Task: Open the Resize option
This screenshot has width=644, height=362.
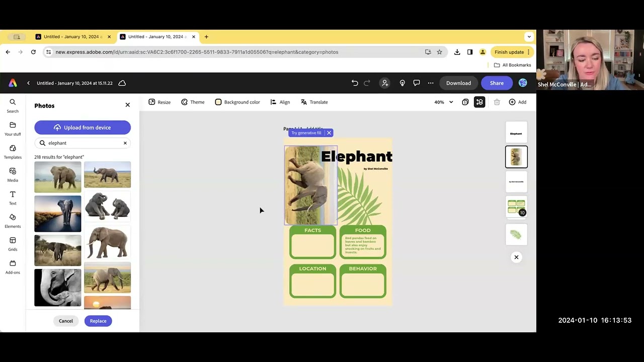Action: click(159, 102)
